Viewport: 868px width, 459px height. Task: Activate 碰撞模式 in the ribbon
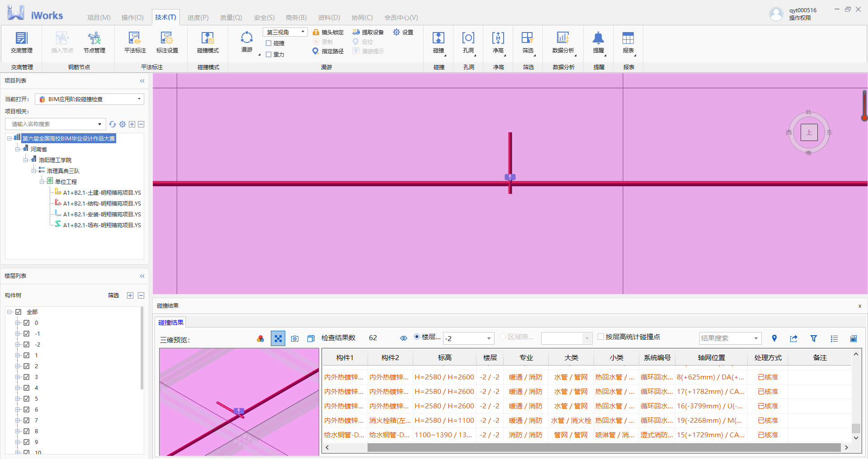(x=208, y=42)
